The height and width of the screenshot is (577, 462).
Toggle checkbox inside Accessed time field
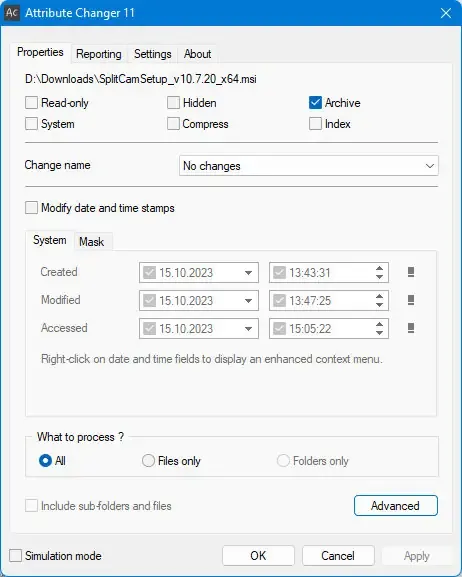point(279,329)
